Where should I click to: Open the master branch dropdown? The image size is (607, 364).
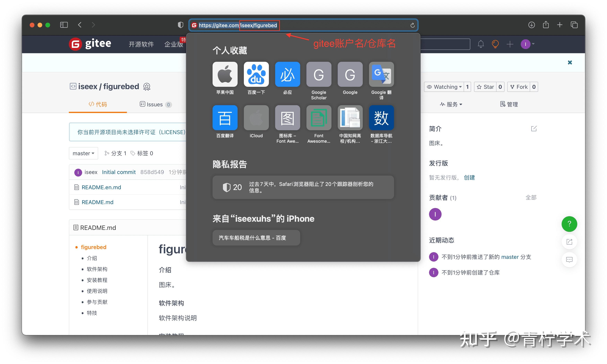83,153
